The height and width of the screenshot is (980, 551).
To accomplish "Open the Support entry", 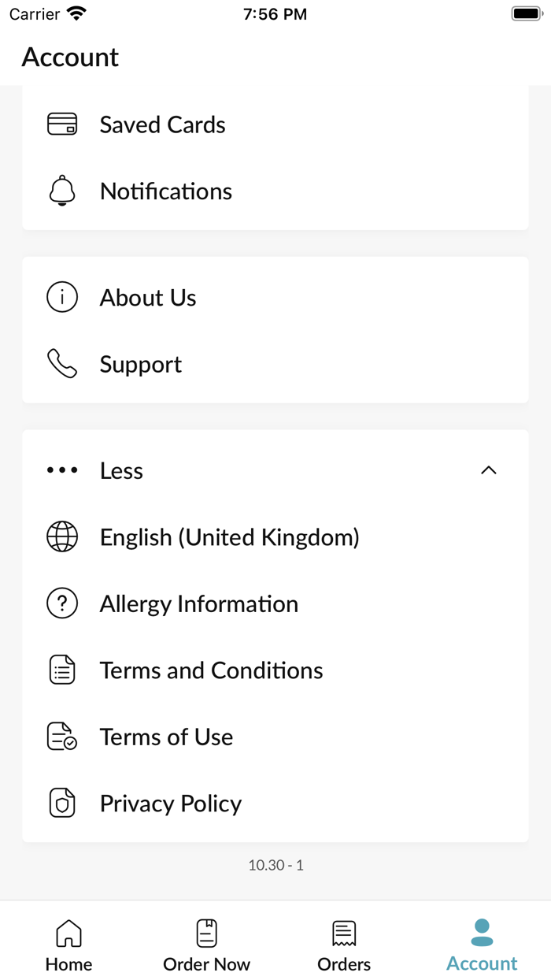I will (275, 364).
